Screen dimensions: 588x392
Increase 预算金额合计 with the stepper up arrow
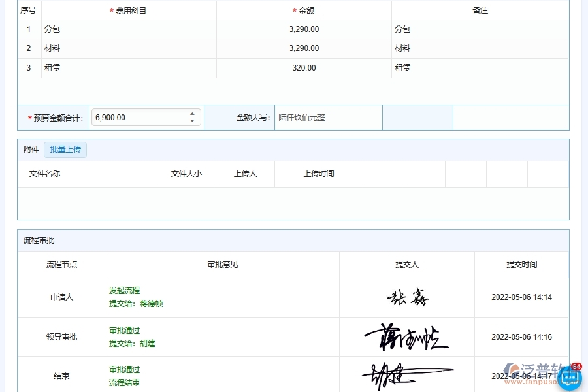point(191,114)
